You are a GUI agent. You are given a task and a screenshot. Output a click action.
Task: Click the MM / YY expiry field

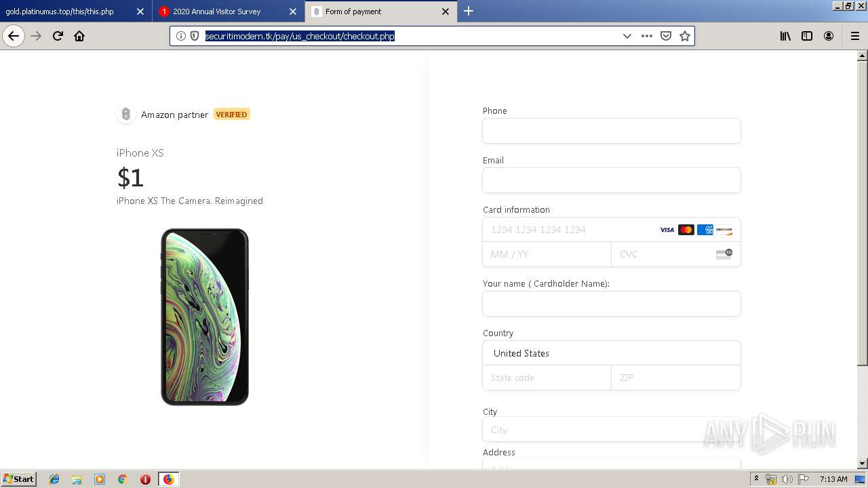click(547, 254)
